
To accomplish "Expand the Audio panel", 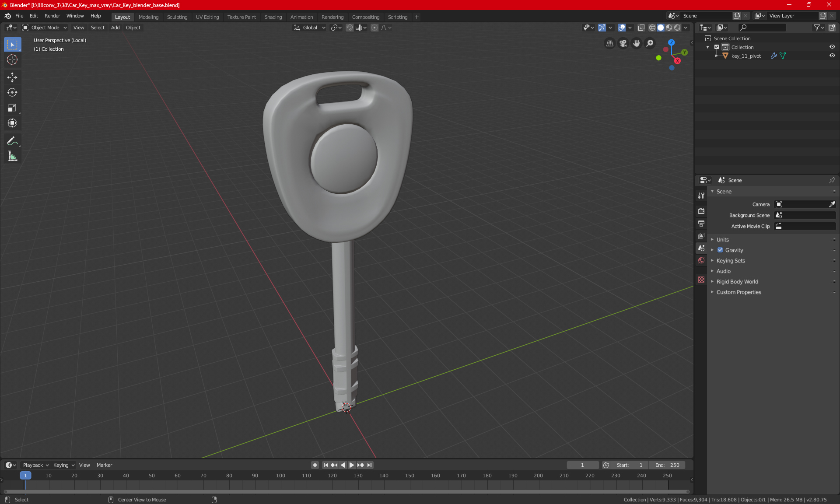I will (724, 271).
